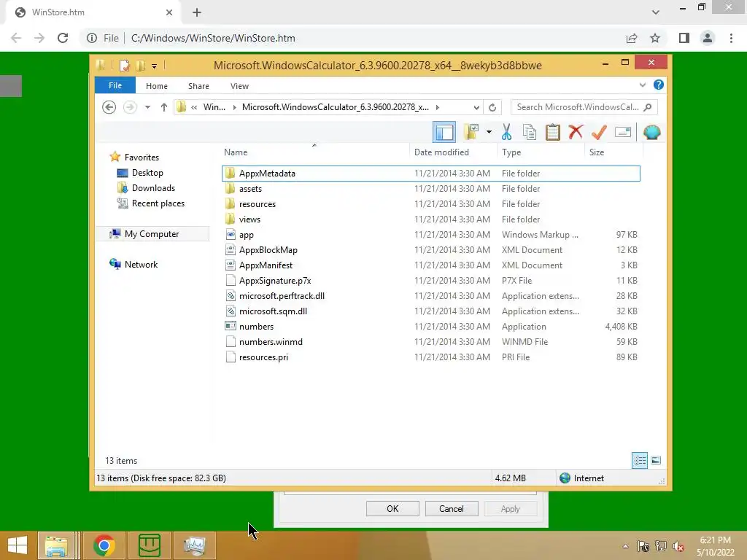Click the Copy toolbar icon
This screenshot has height=560, width=747.
(530, 132)
